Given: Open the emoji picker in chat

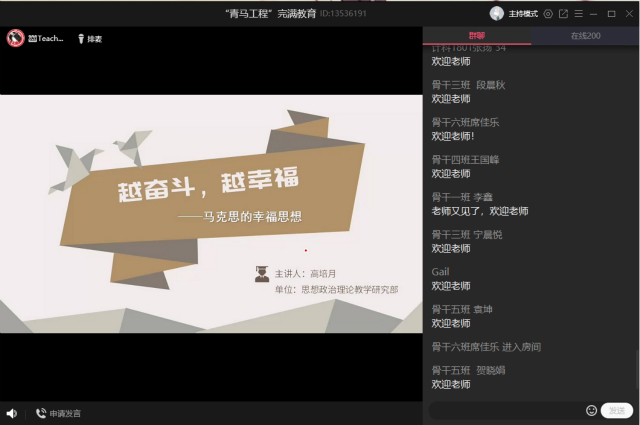Looking at the screenshot, I should (x=591, y=410).
